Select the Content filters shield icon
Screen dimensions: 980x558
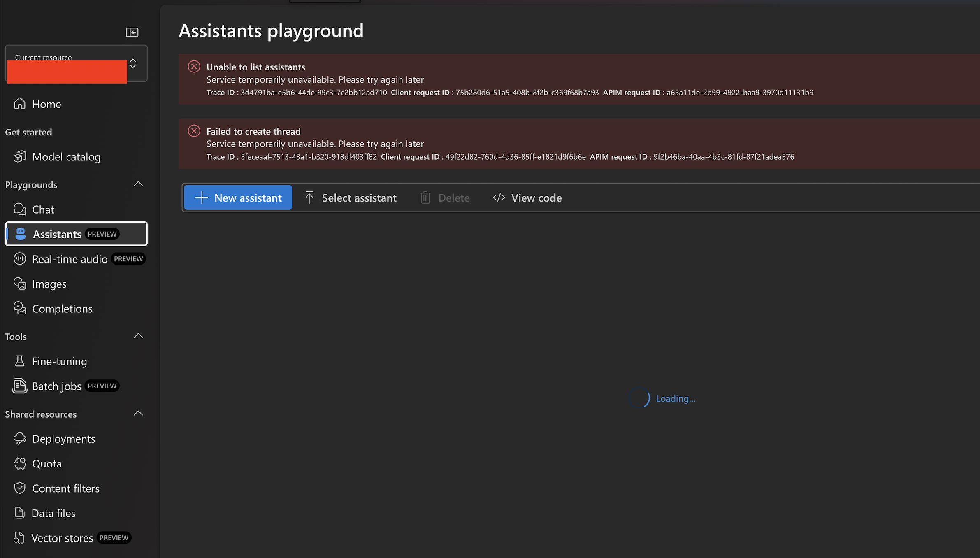19,488
